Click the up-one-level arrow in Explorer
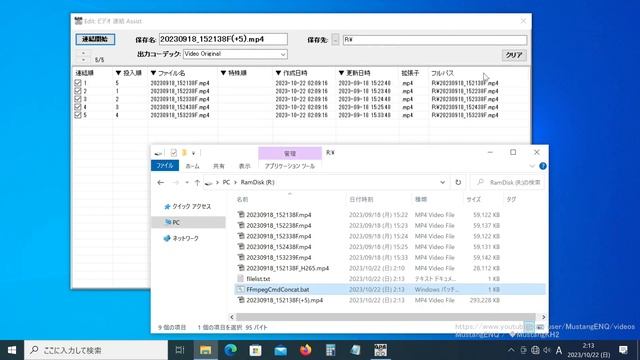640x360 pixels. [197, 182]
